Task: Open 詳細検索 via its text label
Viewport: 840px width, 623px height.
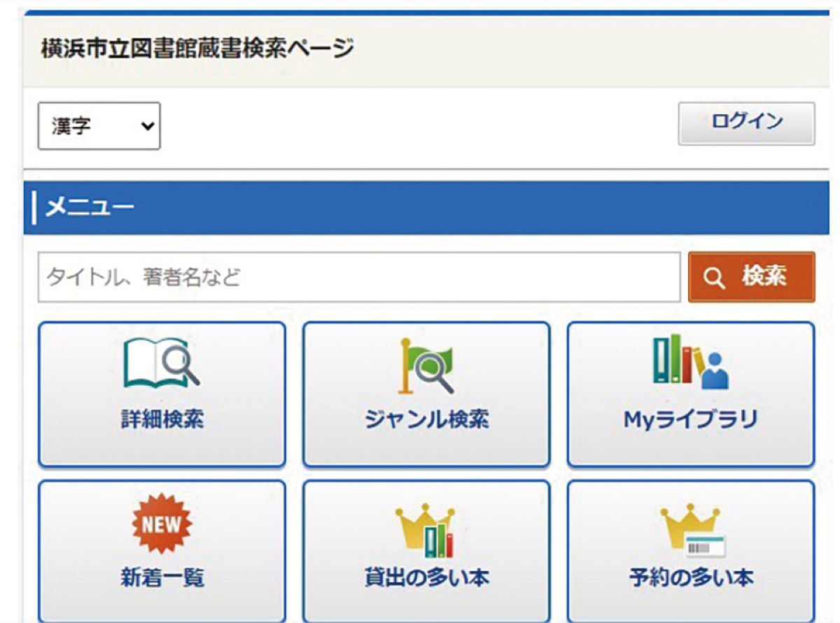Action: point(162,419)
